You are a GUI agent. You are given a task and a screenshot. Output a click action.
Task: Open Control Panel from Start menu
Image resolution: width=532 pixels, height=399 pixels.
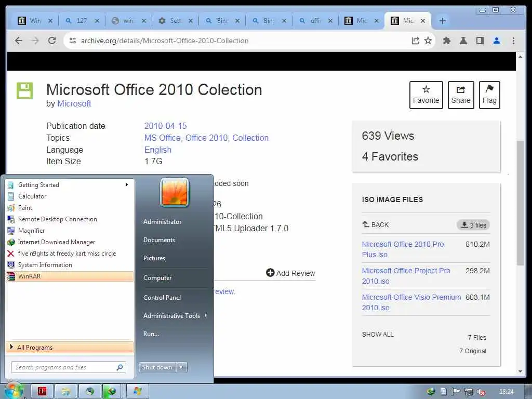click(x=162, y=298)
